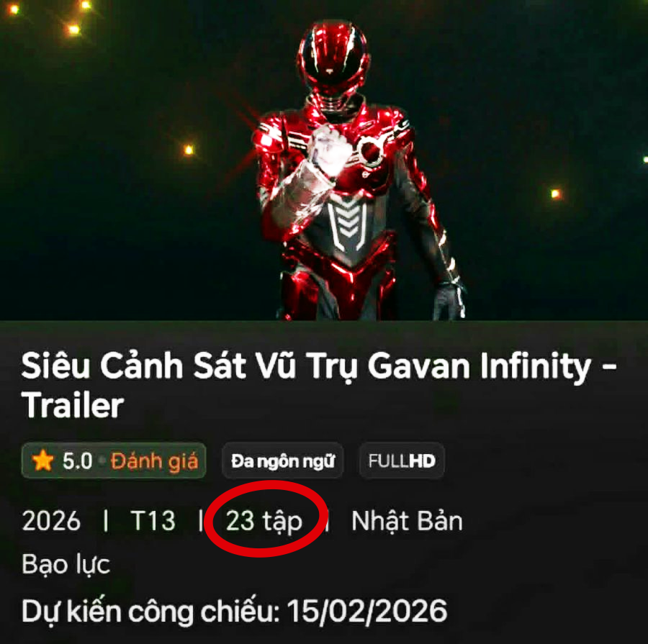Select the Đa ngôn ngữ badge

coord(283,461)
